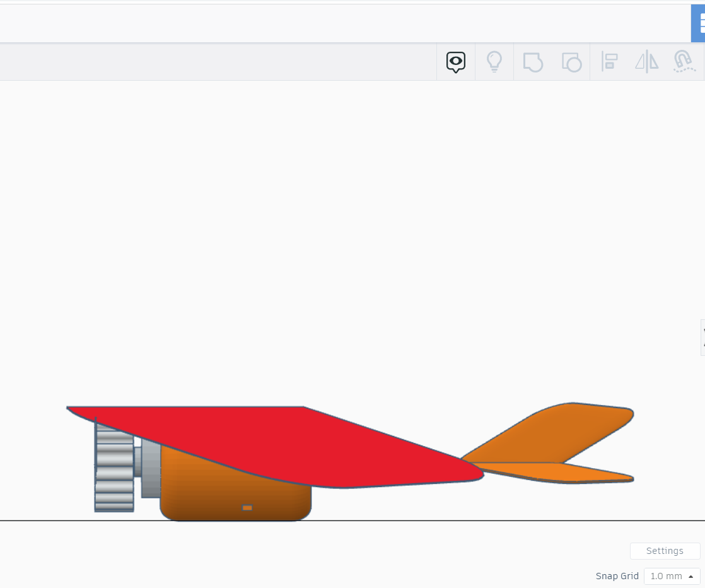Toggle annotation visibility with eye bubble tool
The height and width of the screenshot is (588, 705).
(x=455, y=61)
